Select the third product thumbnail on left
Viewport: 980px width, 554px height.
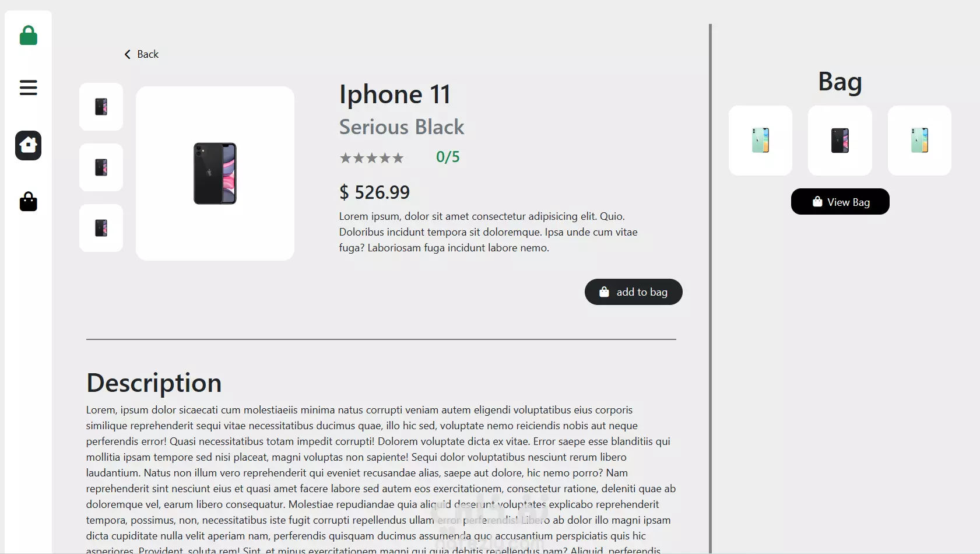[x=101, y=228]
